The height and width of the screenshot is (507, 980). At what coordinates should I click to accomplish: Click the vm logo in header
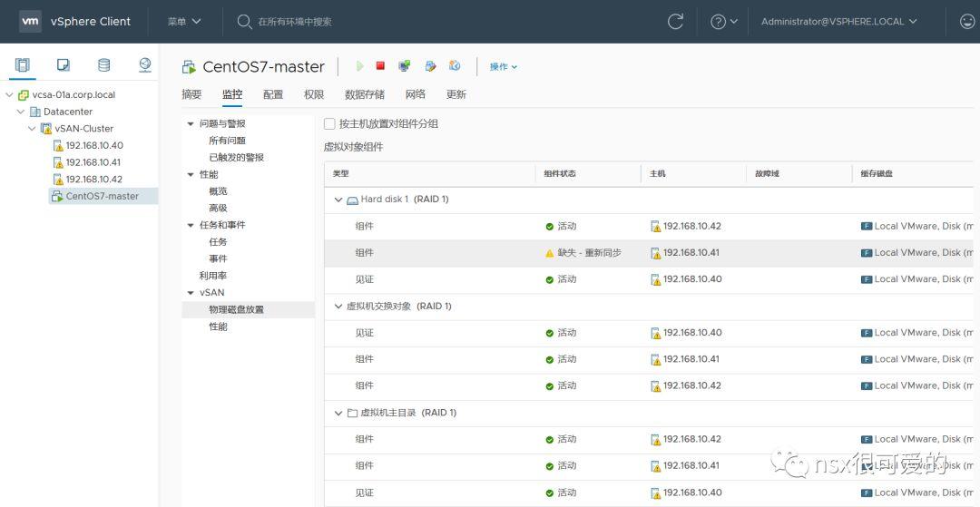(x=30, y=21)
